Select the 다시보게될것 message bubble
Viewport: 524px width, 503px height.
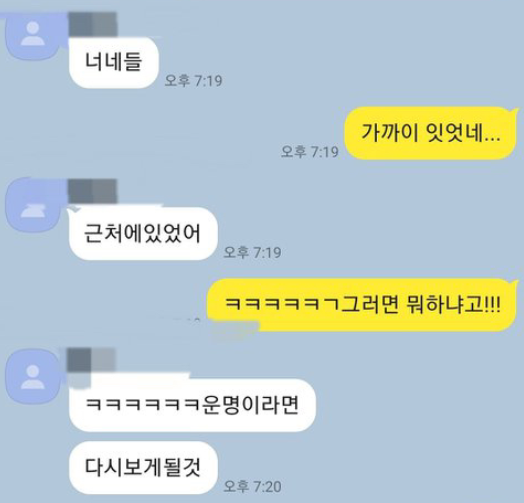[143, 467]
